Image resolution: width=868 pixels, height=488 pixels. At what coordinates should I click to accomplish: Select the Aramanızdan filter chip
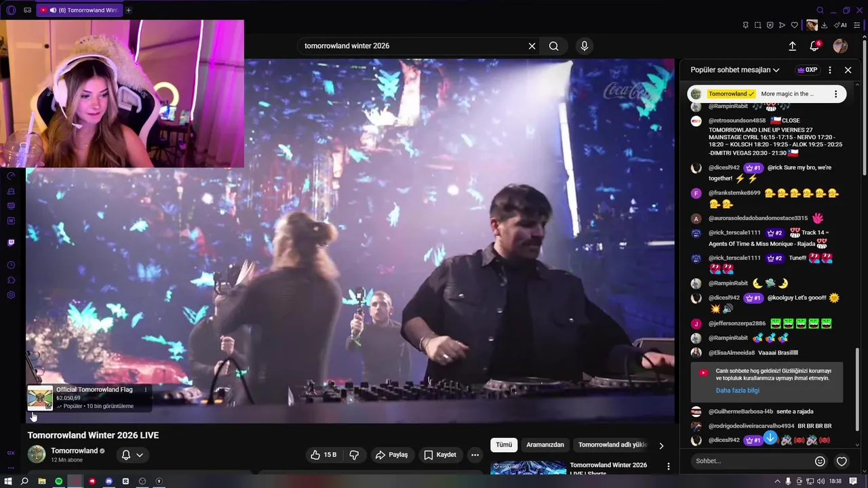(545, 445)
